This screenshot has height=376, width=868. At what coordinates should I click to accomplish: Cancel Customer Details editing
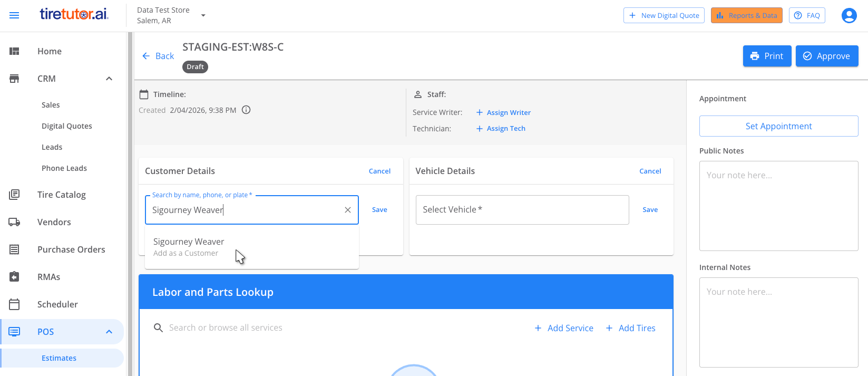pyautogui.click(x=379, y=171)
